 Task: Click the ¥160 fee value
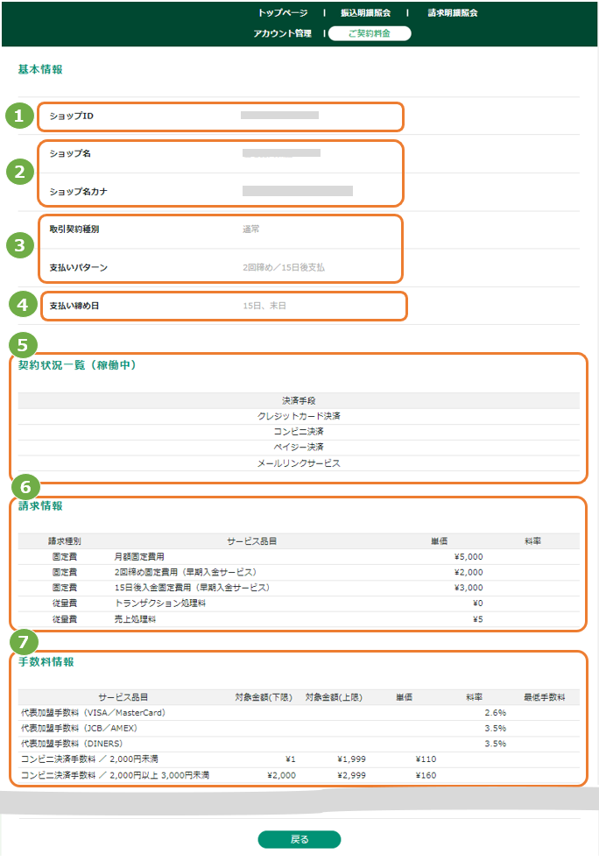[x=426, y=775]
